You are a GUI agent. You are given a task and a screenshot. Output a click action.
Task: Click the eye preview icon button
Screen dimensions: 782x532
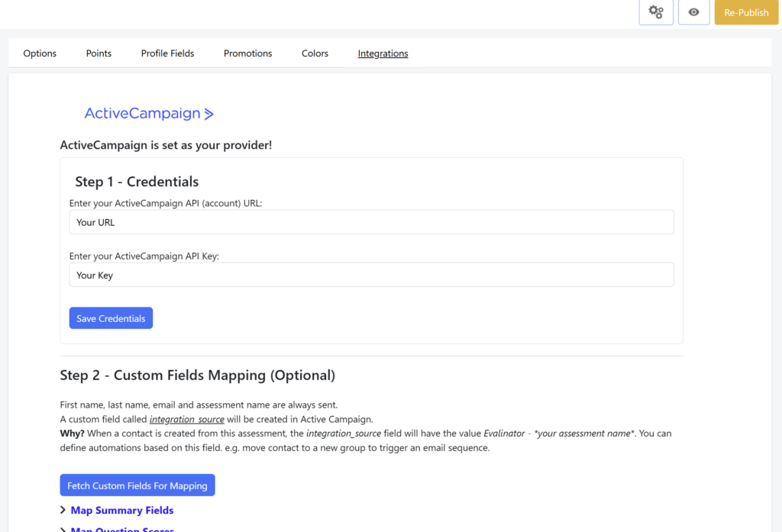693,12
